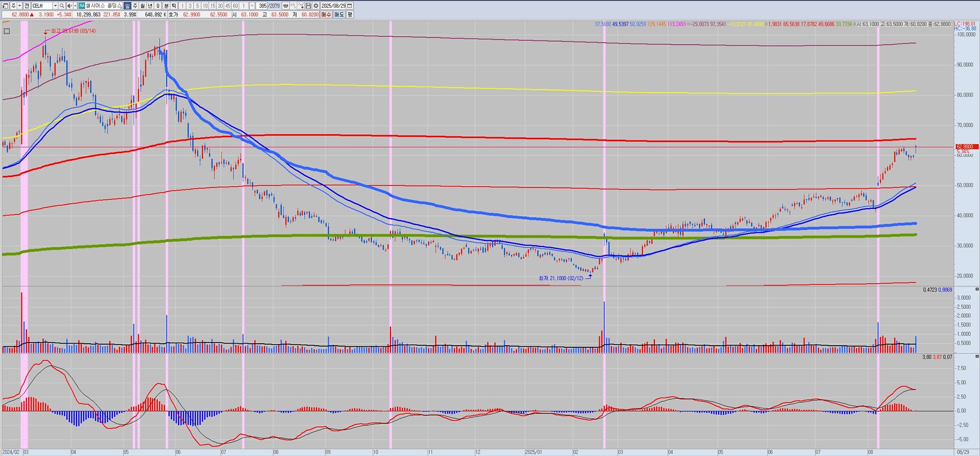Click the volume figure 10,299,863

88,15
